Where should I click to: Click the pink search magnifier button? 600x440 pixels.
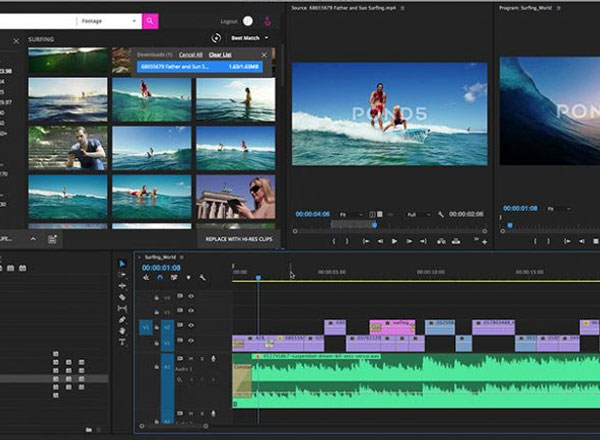pyautogui.click(x=150, y=21)
